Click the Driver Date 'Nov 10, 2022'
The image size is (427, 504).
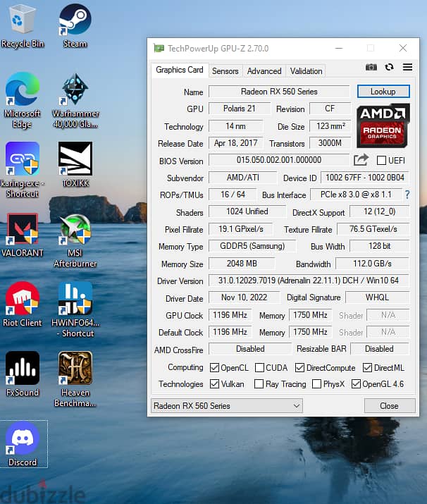click(x=244, y=297)
